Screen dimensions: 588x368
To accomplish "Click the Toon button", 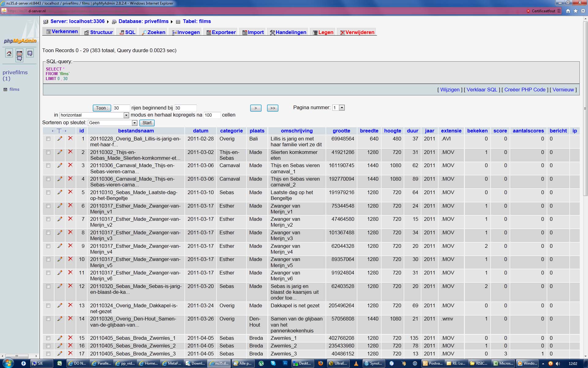I will [x=101, y=108].
